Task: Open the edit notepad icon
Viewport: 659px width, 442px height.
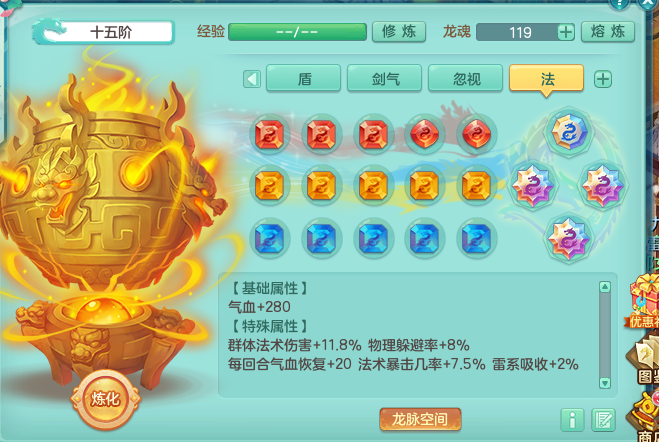Action: (603, 419)
